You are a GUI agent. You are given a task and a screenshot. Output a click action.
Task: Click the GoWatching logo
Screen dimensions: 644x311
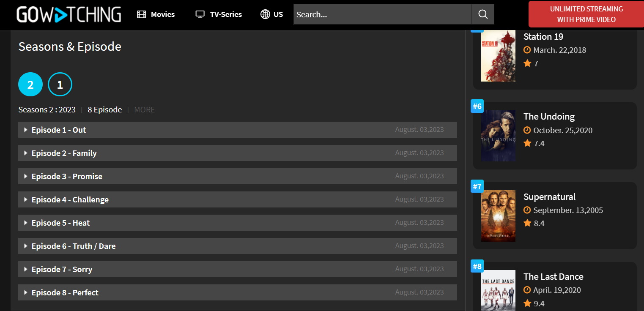69,14
